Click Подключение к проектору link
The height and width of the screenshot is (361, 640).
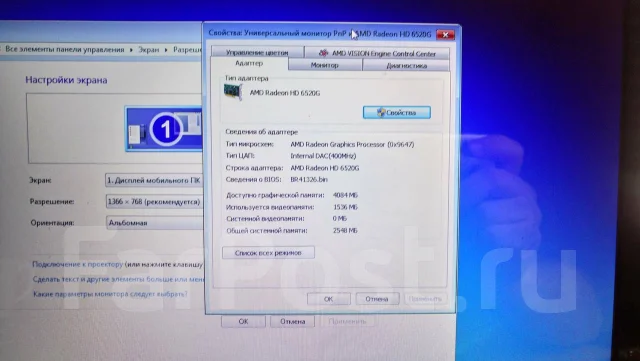point(78,264)
